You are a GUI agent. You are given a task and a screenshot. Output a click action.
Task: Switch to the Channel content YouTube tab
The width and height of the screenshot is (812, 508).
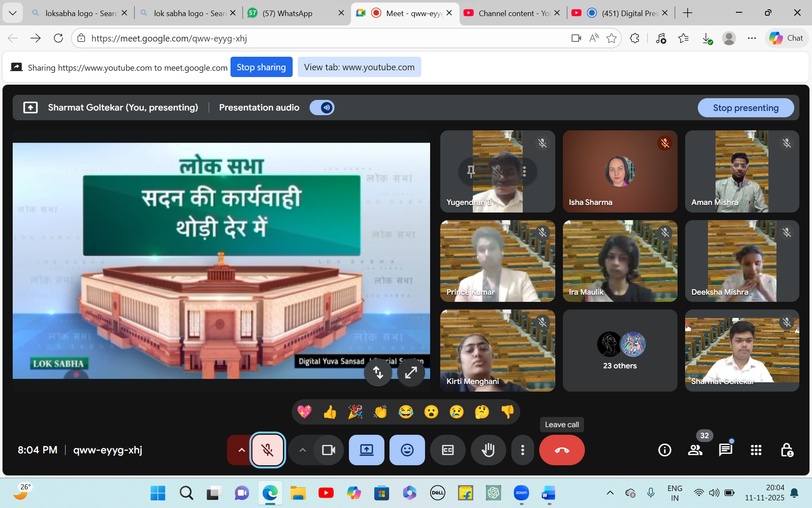click(506, 13)
